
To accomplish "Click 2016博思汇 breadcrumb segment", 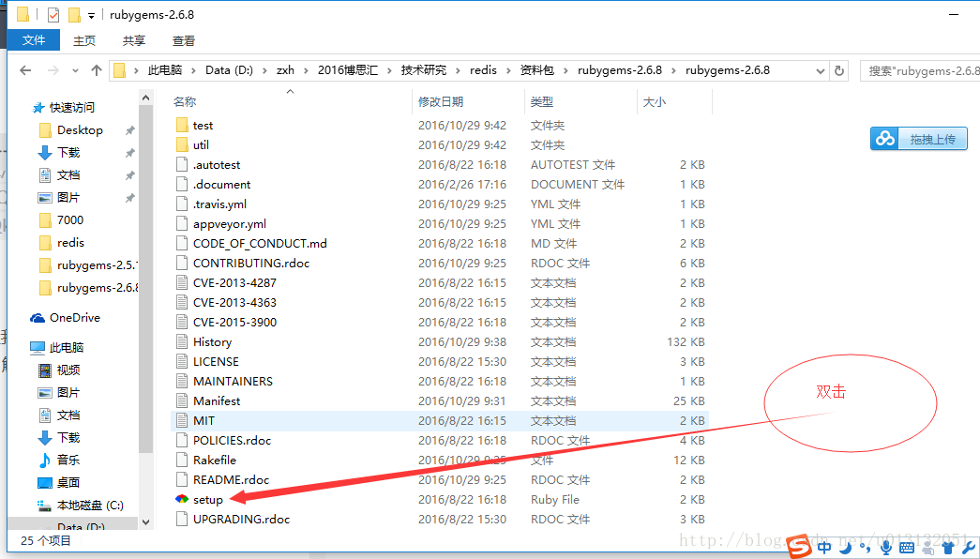I will click(x=348, y=70).
